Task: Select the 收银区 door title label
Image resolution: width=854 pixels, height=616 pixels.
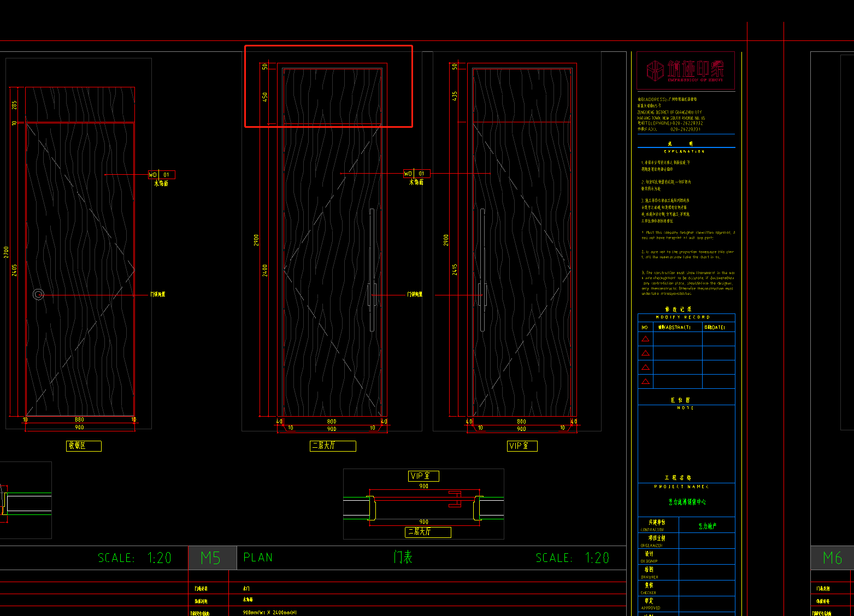Action: 84,446
